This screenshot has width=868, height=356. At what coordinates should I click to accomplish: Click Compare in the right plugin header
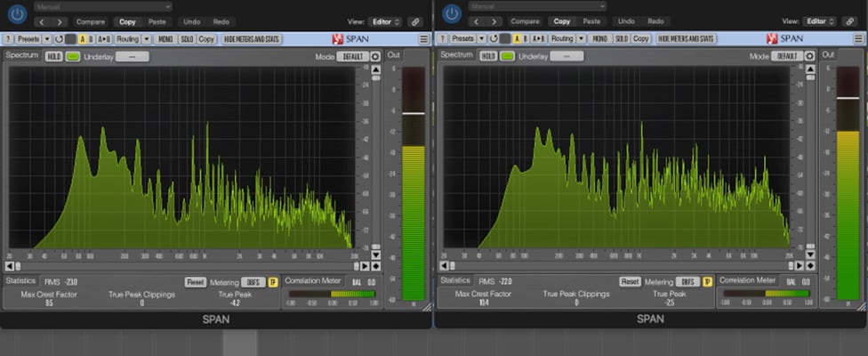pyautogui.click(x=526, y=22)
